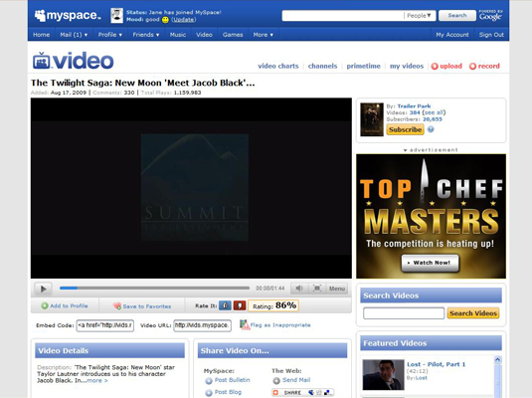Play the video
The height and width of the screenshot is (398, 532).
pyautogui.click(x=43, y=289)
